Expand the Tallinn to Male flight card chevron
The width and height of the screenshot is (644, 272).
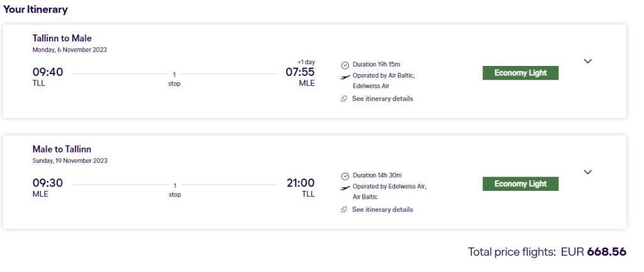coord(588,62)
